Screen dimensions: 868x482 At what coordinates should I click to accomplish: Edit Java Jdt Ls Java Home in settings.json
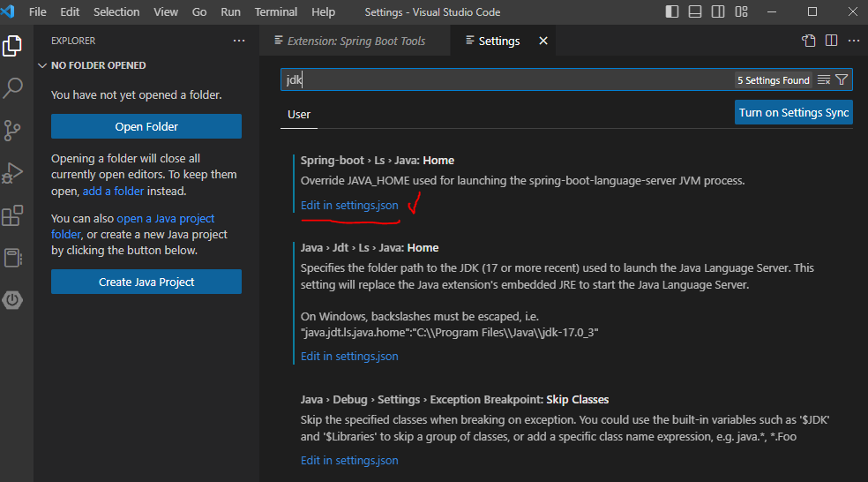[349, 357]
